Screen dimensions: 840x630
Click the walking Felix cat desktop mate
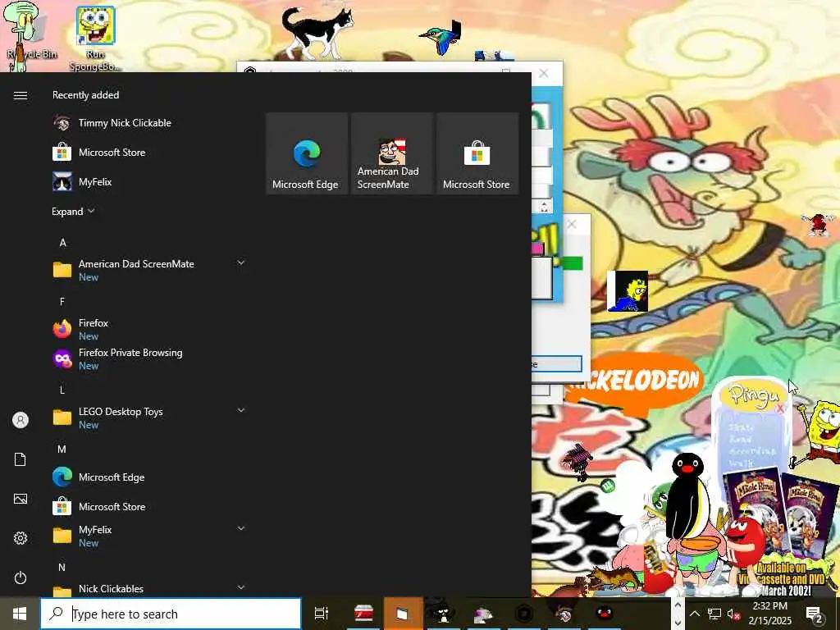tap(317, 32)
